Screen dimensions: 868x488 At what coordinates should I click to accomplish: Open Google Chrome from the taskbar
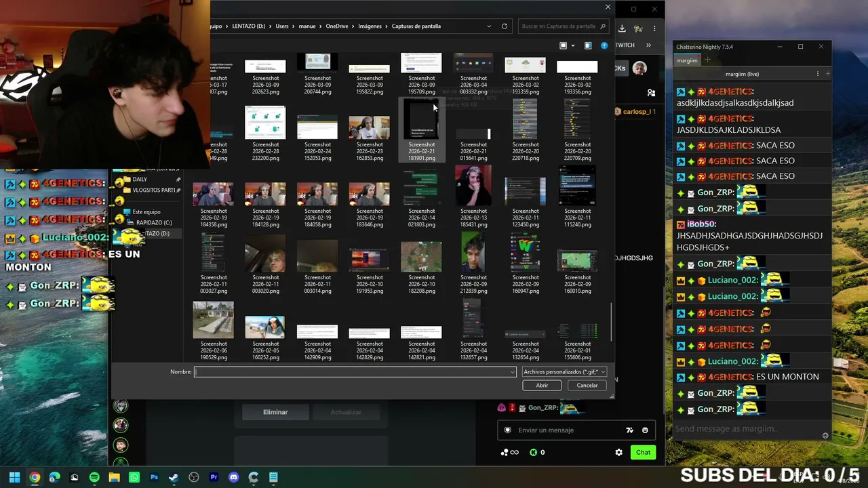(x=35, y=477)
